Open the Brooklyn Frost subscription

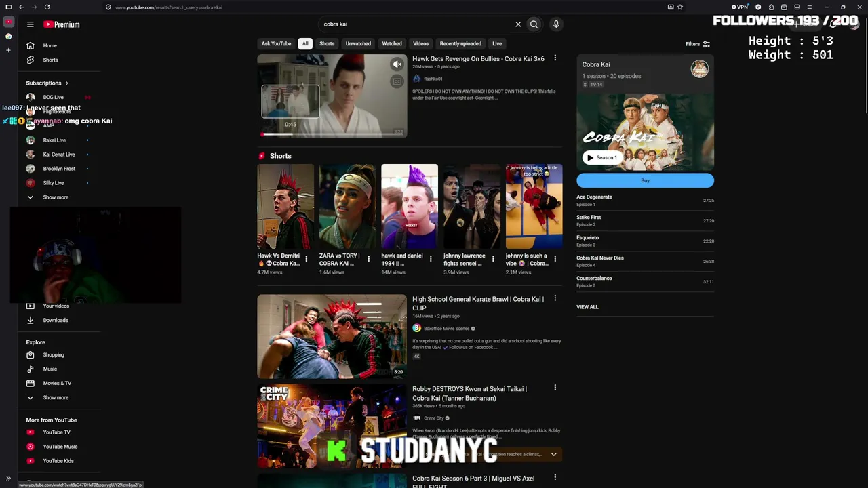60,169
